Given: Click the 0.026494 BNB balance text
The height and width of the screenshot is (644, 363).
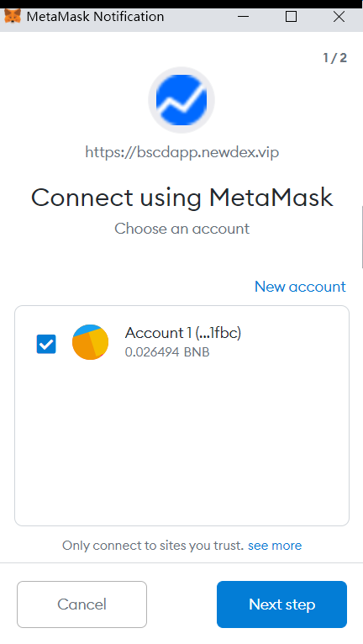Looking at the screenshot, I should [x=167, y=352].
